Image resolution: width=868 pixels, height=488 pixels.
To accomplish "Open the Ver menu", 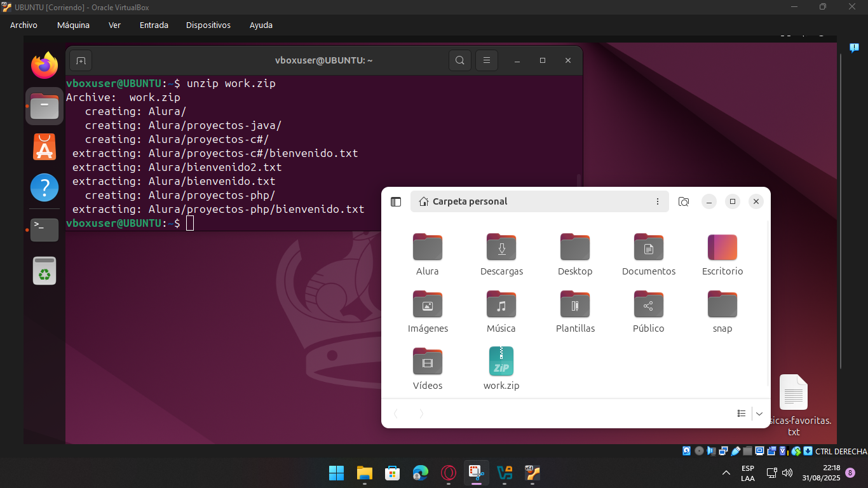I will [x=114, y=25].
